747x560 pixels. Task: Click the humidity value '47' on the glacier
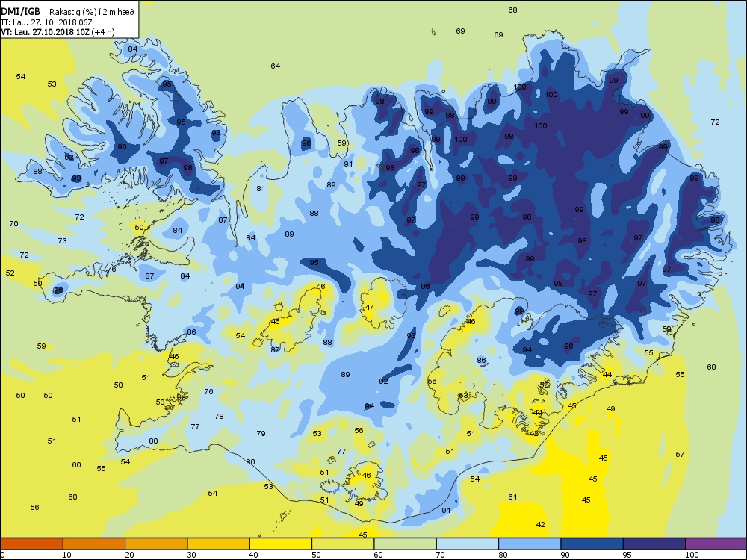[x=370, y=308]
